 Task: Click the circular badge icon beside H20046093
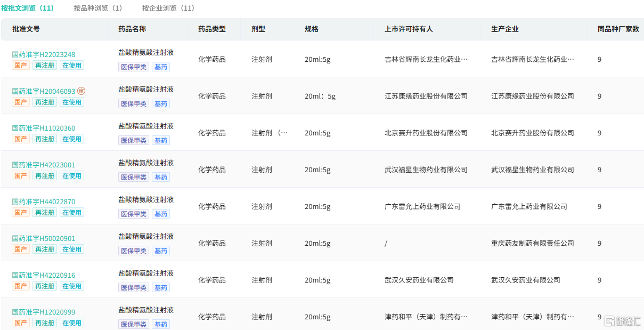click(x=81, y=91)
